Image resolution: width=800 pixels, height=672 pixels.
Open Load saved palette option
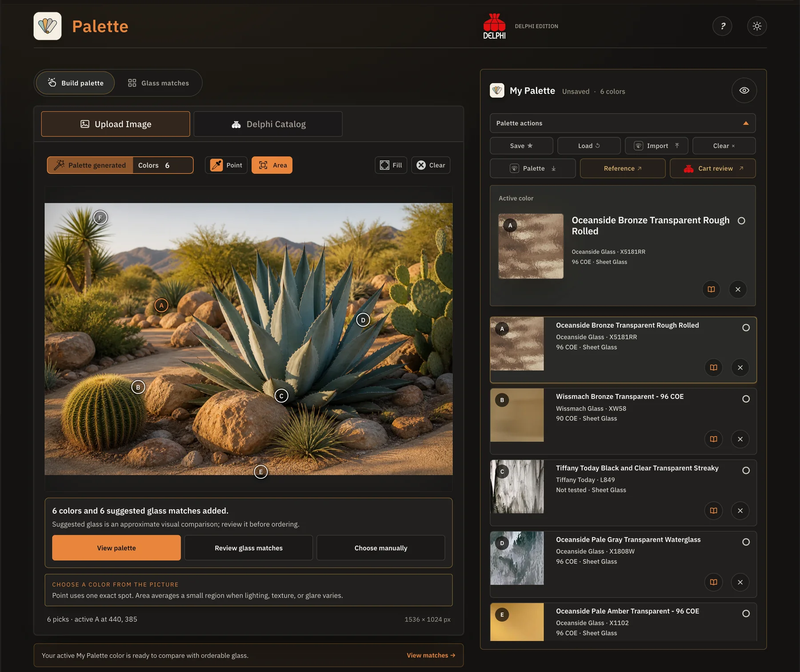click(589, 146)
